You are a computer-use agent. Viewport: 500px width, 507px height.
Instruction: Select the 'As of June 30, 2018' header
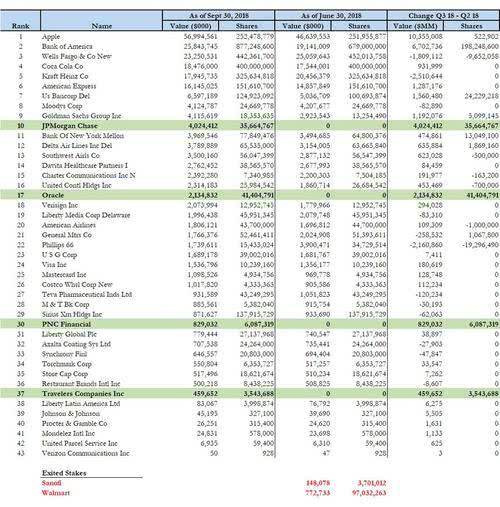pos(331,15)
